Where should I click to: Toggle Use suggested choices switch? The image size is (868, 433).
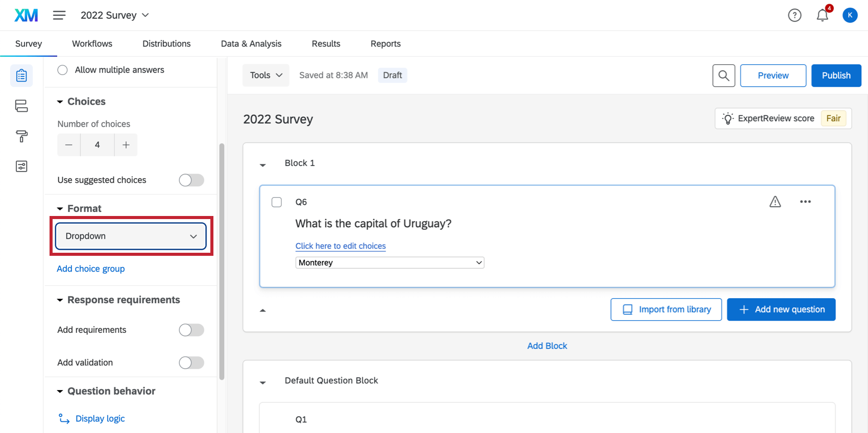point(191,180)
